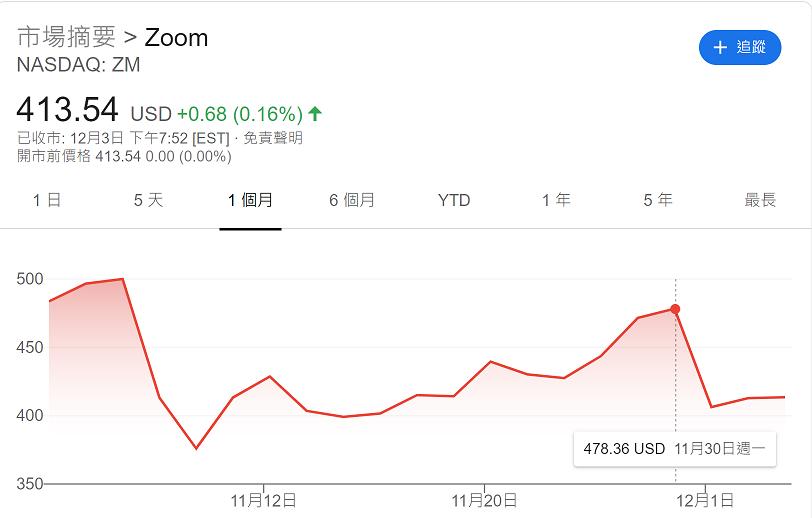Click the 市場摘要 breadcrumb link
The width and height of the screenshot is (812, 518).
(66, 38)
